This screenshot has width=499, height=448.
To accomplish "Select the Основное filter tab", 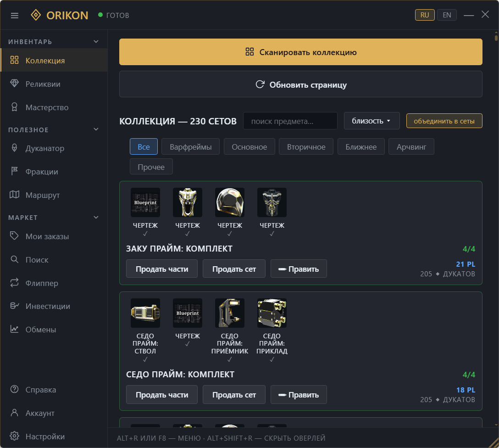I will (249, 146).
